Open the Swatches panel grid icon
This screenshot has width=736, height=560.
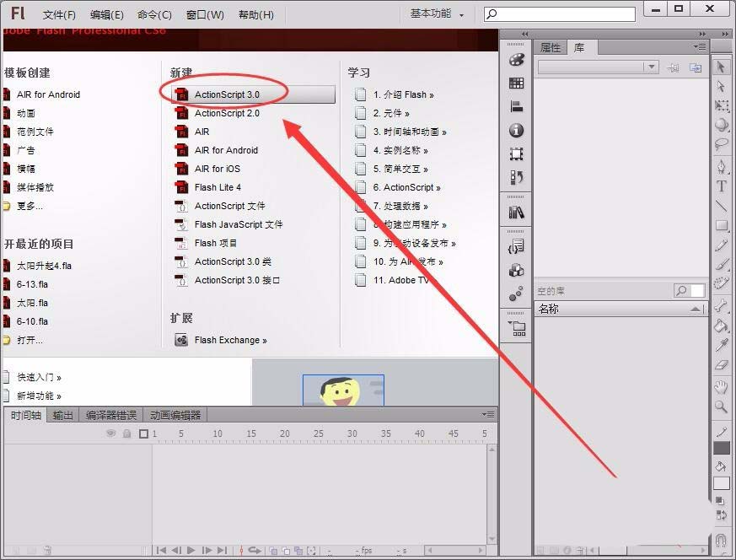pyautogui.click(x=516, y=83)
